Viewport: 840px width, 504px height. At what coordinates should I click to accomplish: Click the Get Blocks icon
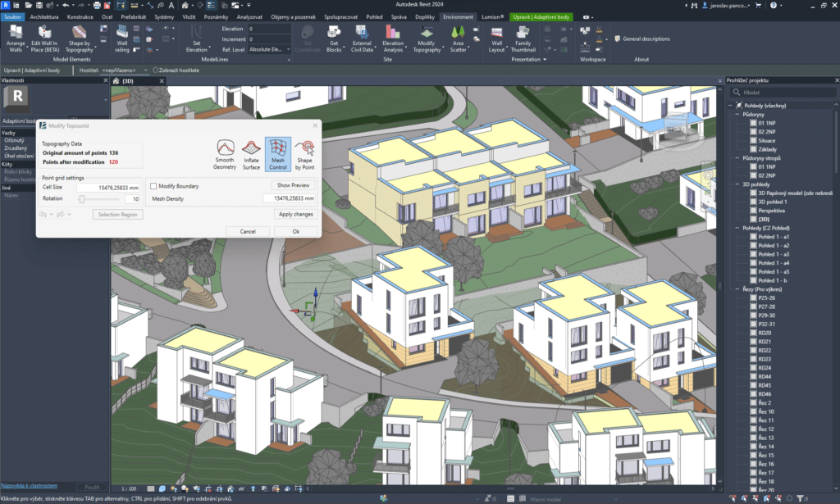[x=334, y=39]
